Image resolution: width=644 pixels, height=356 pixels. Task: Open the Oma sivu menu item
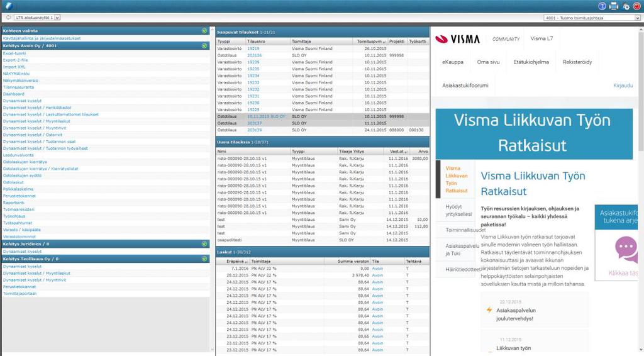click(488, 62)
